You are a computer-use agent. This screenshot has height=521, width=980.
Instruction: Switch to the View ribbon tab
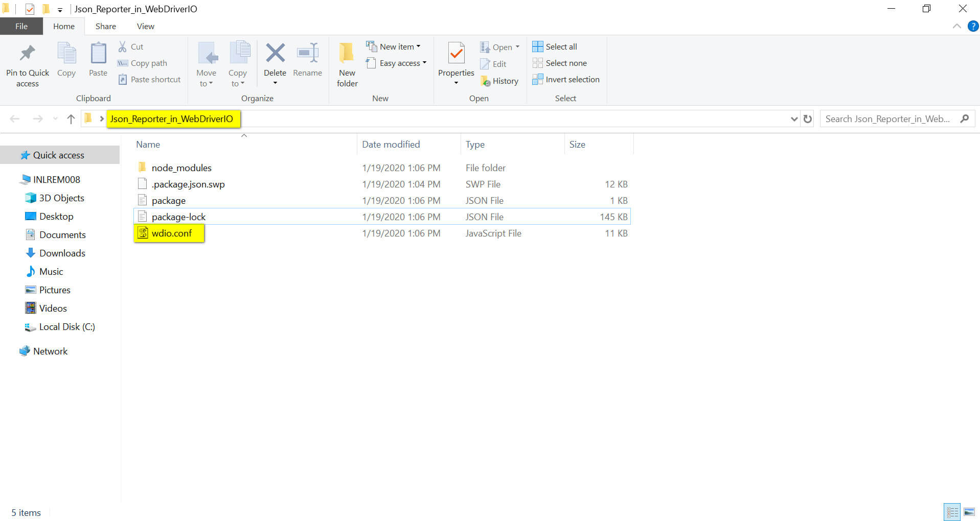[x=146, y=26]
